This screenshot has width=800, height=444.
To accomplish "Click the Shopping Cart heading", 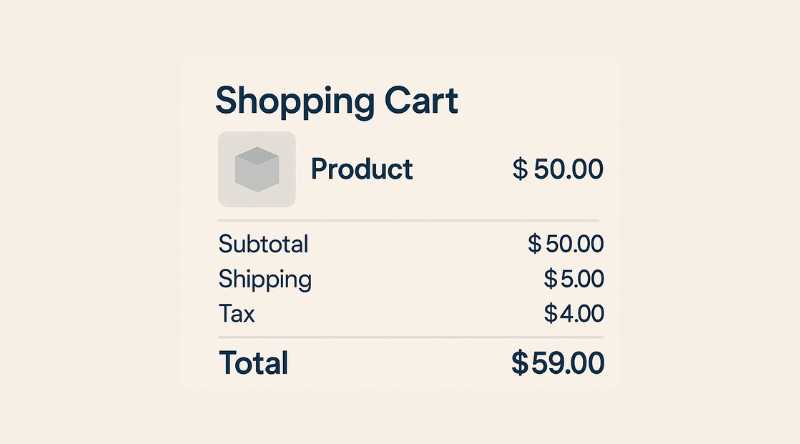I will pos(337,100).
